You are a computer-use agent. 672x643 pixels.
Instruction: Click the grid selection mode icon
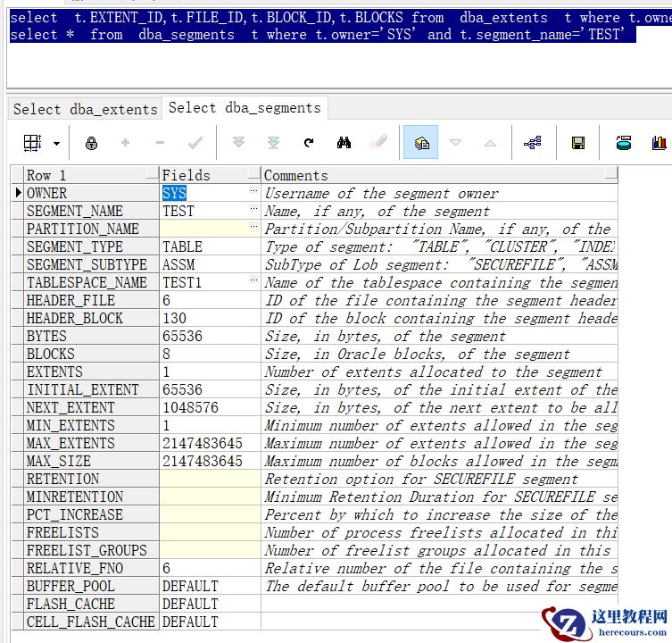click(32, 143)
